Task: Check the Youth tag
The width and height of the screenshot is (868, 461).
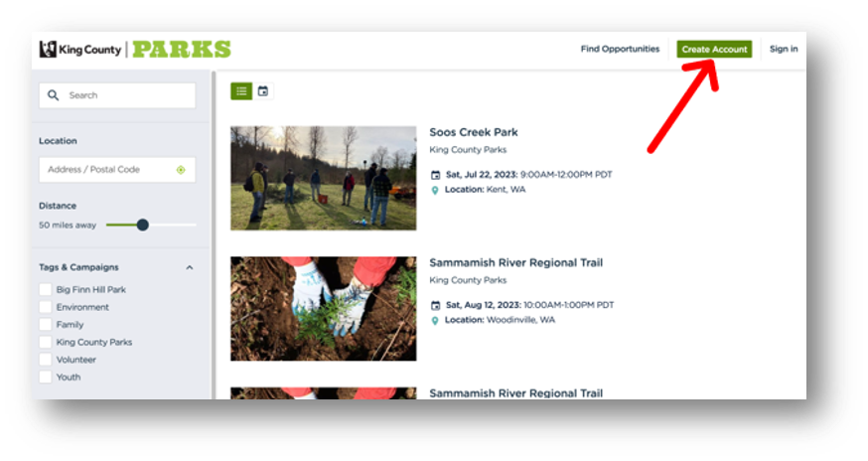Action: point(46,377)
